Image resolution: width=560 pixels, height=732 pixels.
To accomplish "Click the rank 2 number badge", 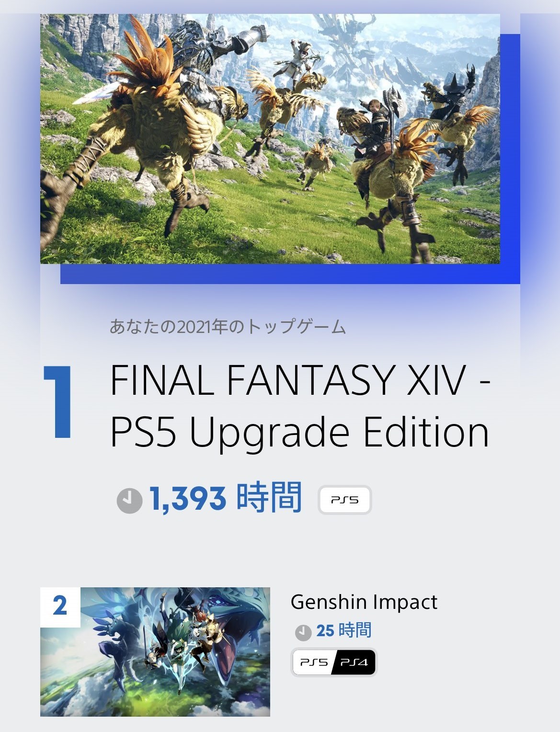I will click(x=60, y=606).
